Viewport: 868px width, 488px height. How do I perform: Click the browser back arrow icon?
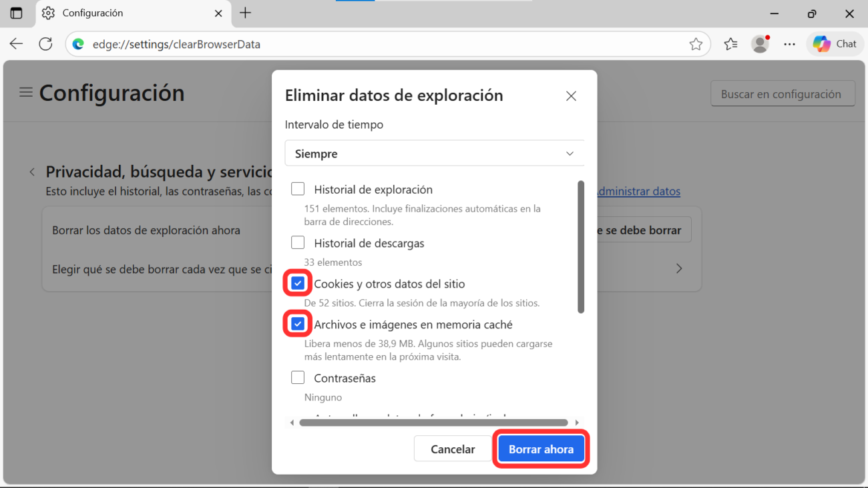tap(17, 44)
